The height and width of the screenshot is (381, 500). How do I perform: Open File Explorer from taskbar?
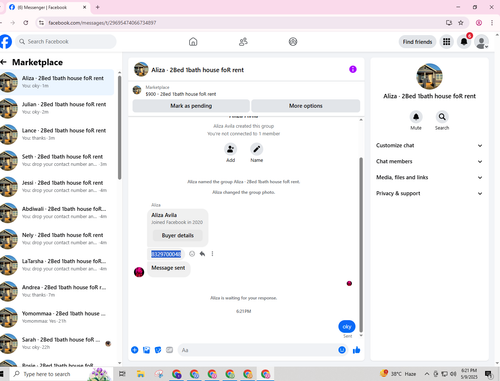click(141, 374)
